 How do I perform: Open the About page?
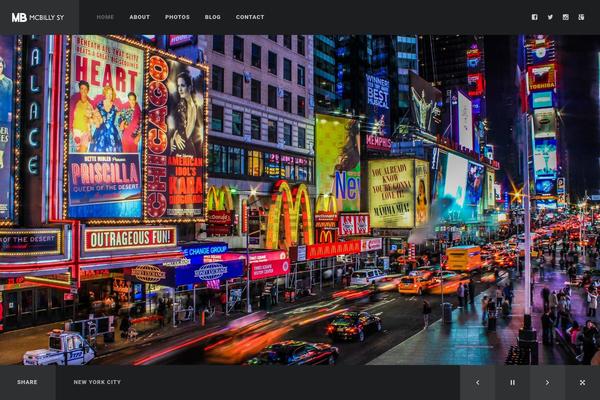(139, 17)
